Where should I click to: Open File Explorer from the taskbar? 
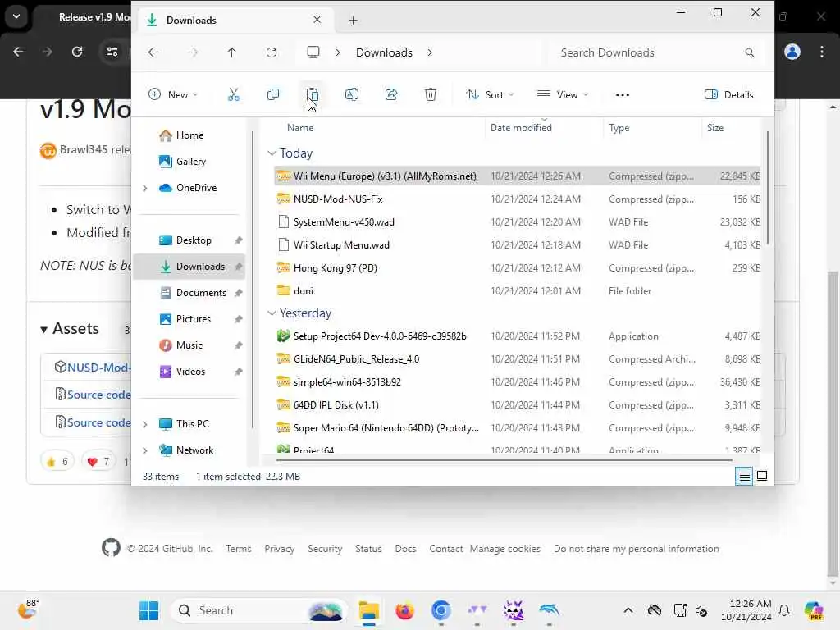[x=369, y=610]
